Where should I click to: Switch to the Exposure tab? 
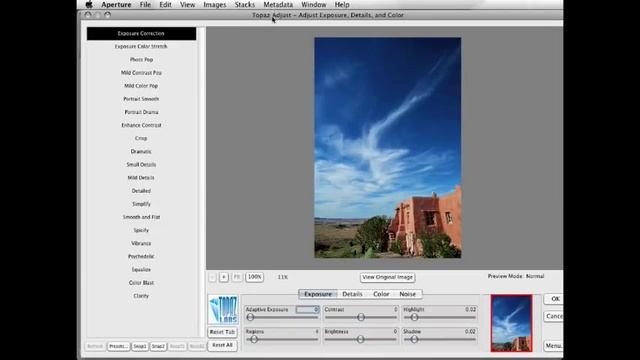coord(318,294)
